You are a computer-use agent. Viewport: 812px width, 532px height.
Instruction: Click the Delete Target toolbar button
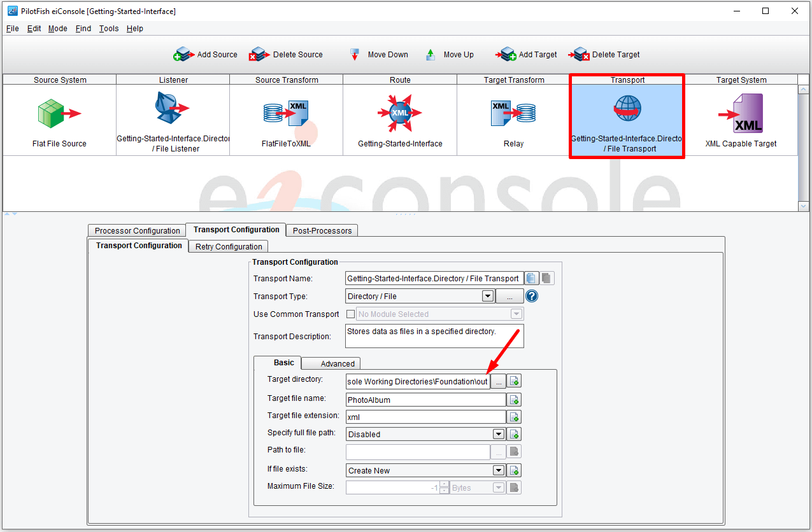tap(604, 55)
